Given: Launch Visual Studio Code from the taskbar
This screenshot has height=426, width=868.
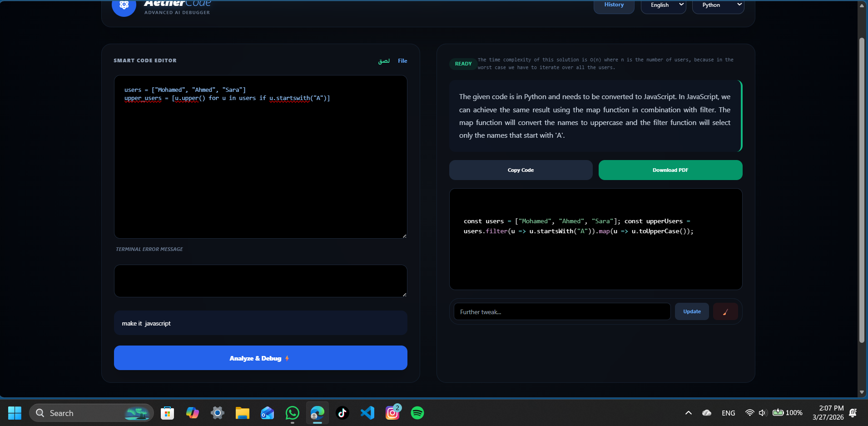Looking at the screenshot, I should 367,413.
